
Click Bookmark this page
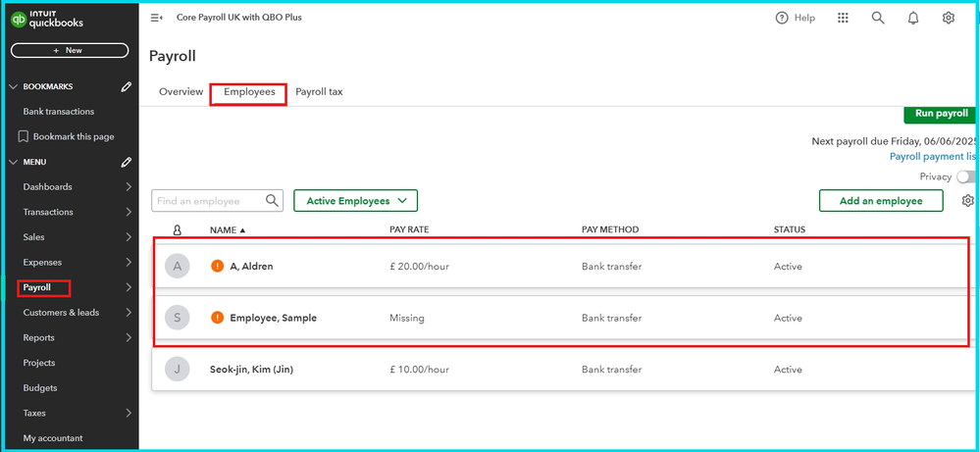(74, 136)
